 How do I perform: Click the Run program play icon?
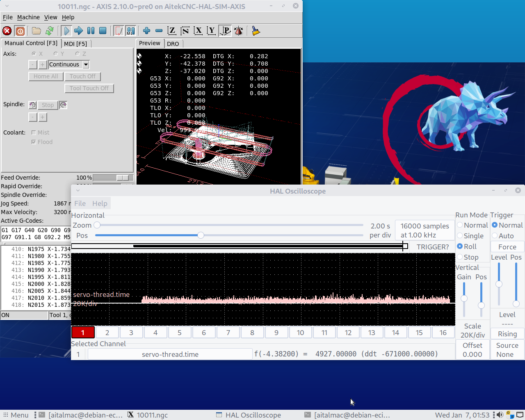[66, 31]
